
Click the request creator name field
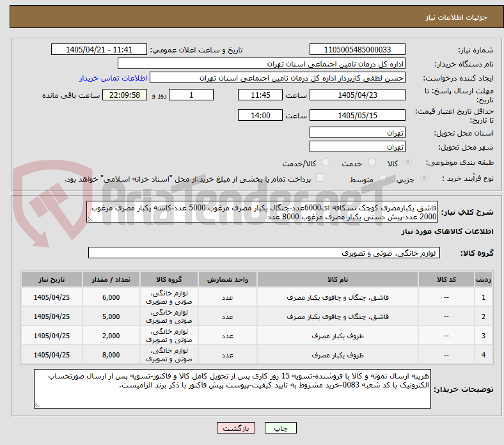(x=278, y=78)
